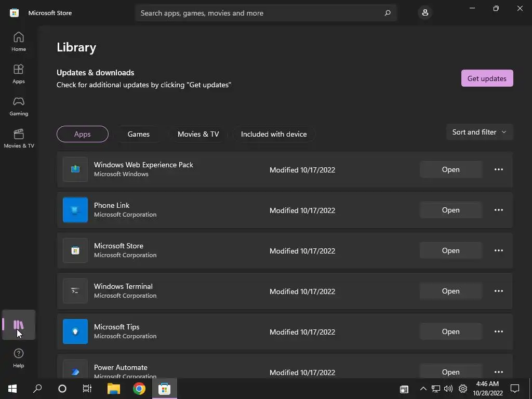This screenshot has height=399, width=532.
Task: Open Windows Web Experience Pack
Action: click(x=450, y=169)
